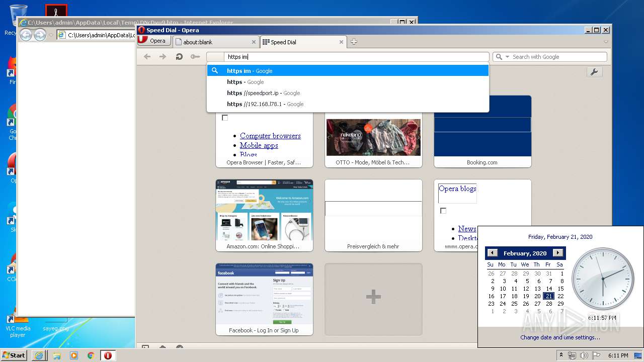The height and width of the screenshot is (362, 644).
Task: Select the Opera taskbar button
Action: pyautogui.click(x=108, y=355)
